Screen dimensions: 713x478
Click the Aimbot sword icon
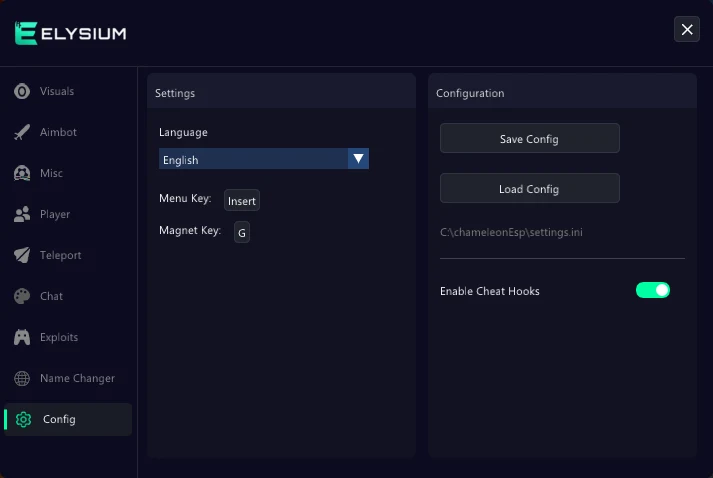(x=22, y=132)
